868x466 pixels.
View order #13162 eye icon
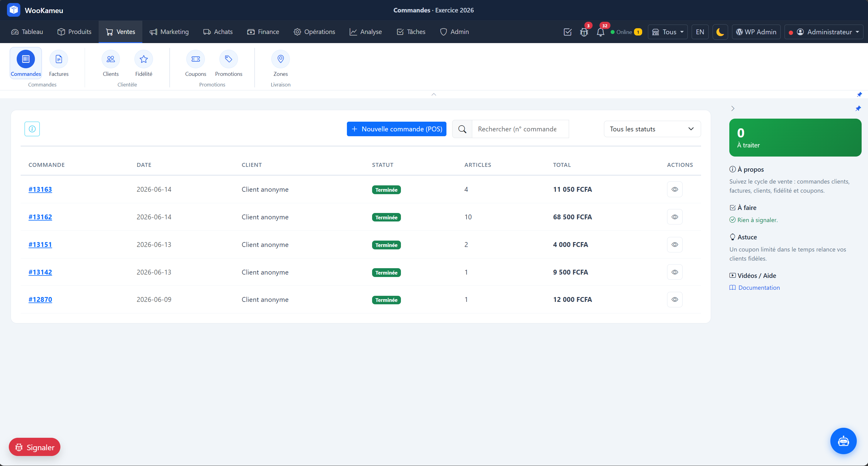675,217
